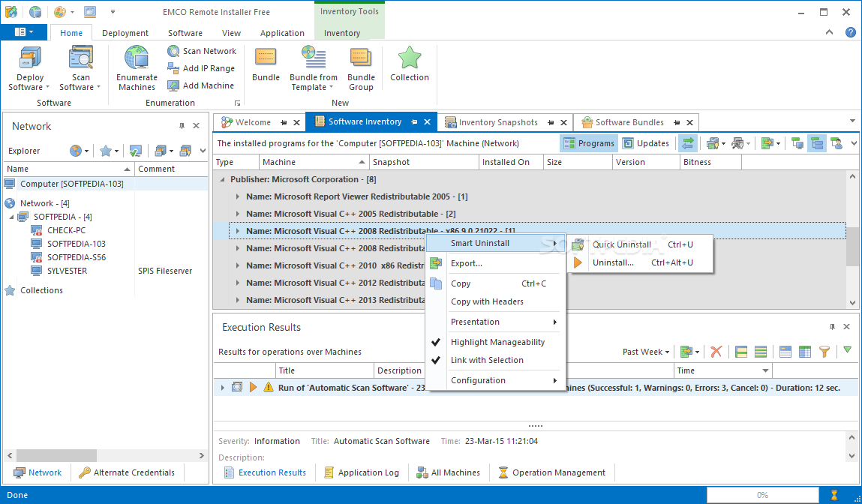This screenshot has height=504, width=862.
Task: Open Operation Management tab
Action: [x=551, y=472]
